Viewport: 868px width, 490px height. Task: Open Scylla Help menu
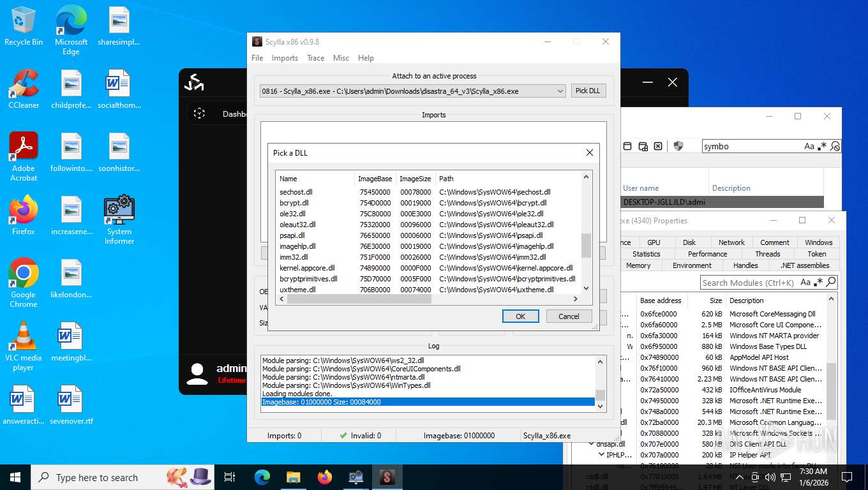click(366, 58)
